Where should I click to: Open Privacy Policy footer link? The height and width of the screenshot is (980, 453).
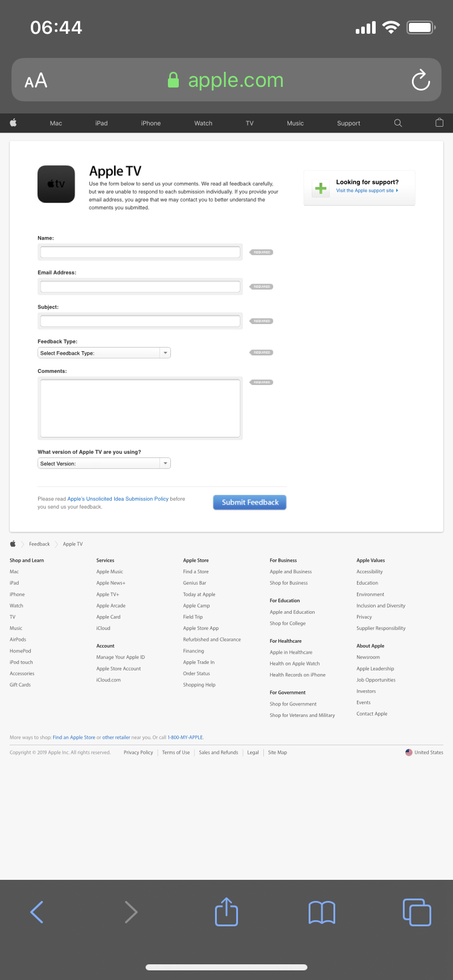138,752
